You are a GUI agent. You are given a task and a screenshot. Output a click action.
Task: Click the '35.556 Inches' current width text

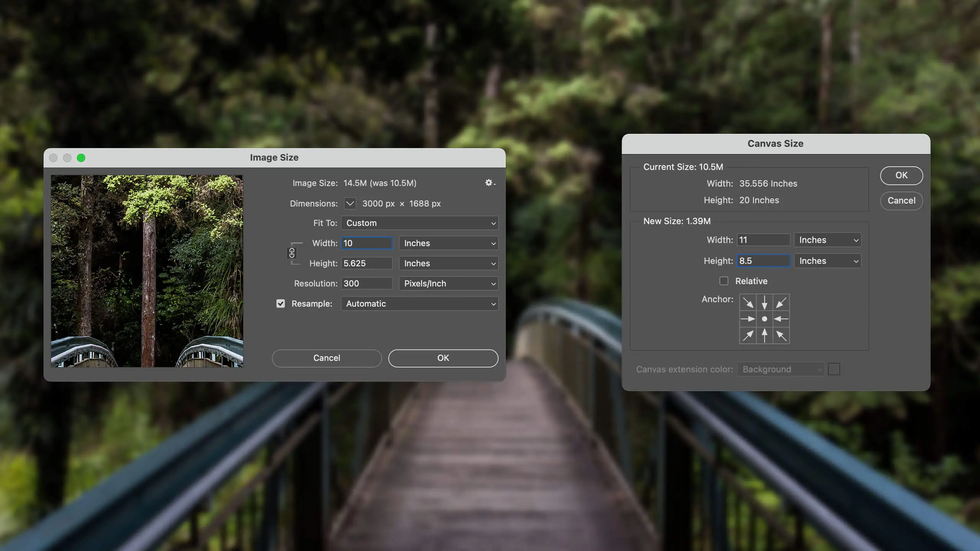768,184
